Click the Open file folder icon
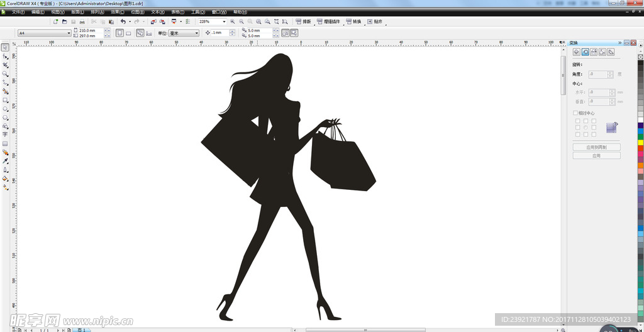 pos(65,21)
